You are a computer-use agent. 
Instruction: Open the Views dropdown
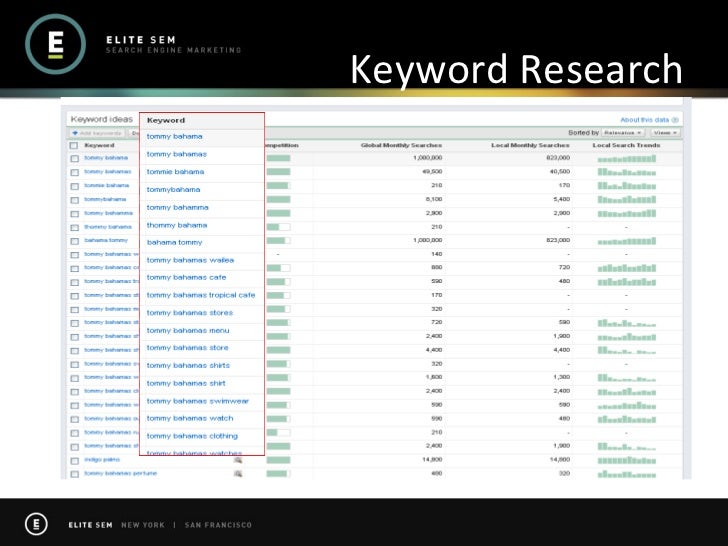point(665,133)
